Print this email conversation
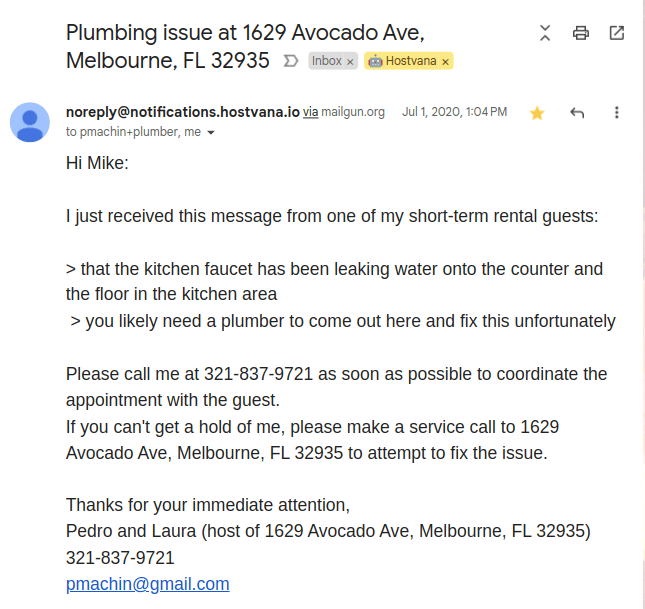The width and height of the screenshot is (645, 609). click(581, 33)
